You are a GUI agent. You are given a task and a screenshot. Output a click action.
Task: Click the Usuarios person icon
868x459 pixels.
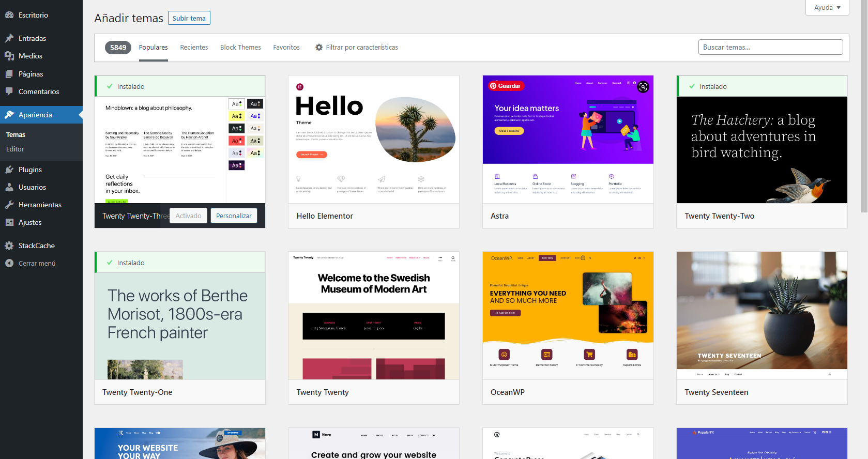click(9, 187)
